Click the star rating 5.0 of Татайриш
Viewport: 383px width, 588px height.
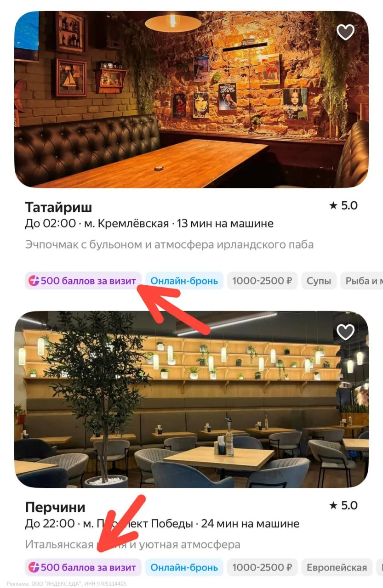[x=343, y=205]
